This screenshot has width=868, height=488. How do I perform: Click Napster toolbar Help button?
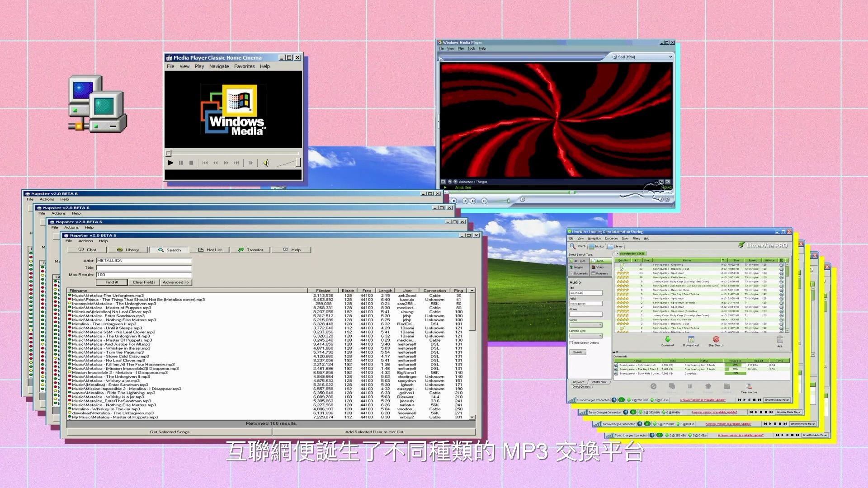292,250
